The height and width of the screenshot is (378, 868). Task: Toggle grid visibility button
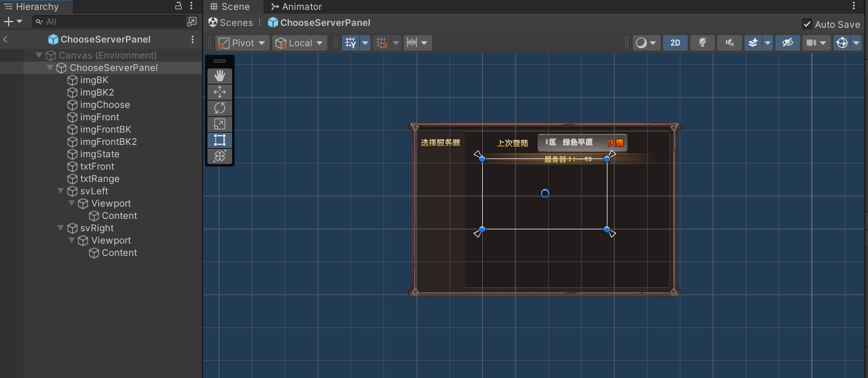(x=351, y=43)
